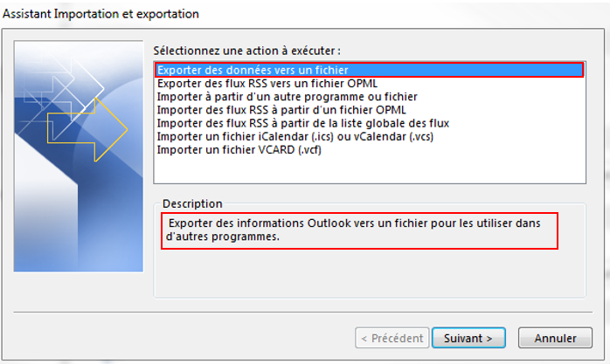Click the greyed-out Précédent button
610x364 pixels.
coord(392,338)
